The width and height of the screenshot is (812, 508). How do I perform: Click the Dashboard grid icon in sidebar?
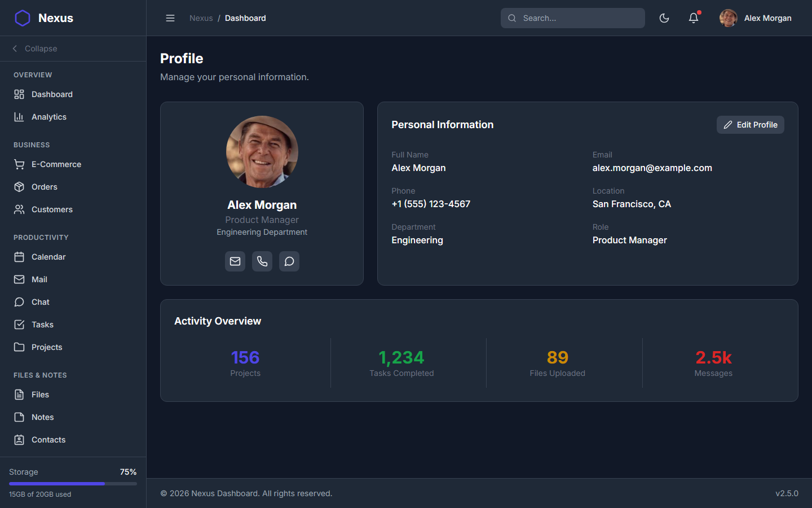(19, 94)
